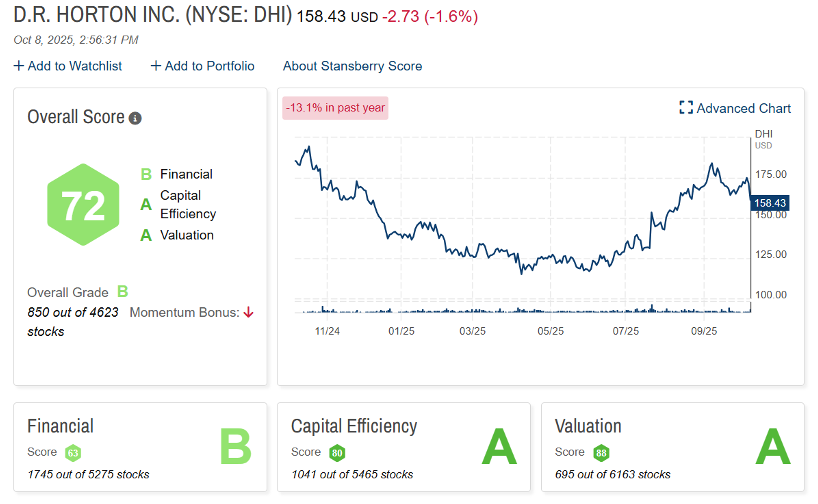
Task: Select the Valuation grade row in Overall Score
Action: (177, 235)
